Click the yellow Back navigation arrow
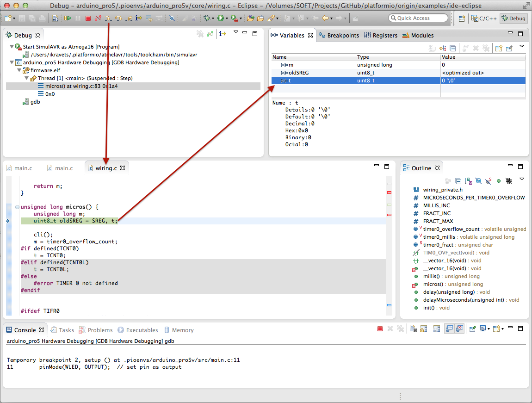Screen dimensions: 532x403 325,18
